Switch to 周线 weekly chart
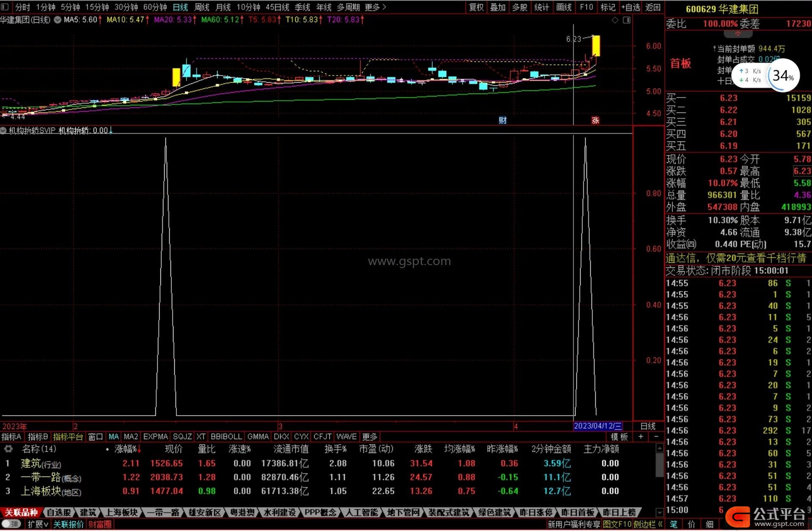The width and height of the screenshot is (812, 531). 201,7
